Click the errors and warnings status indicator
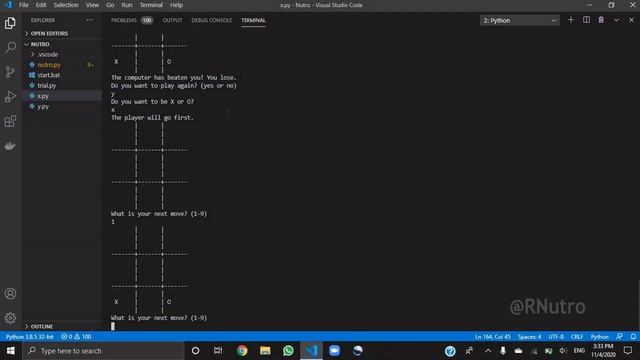640x360 pixels. click(x=76, y=337)
